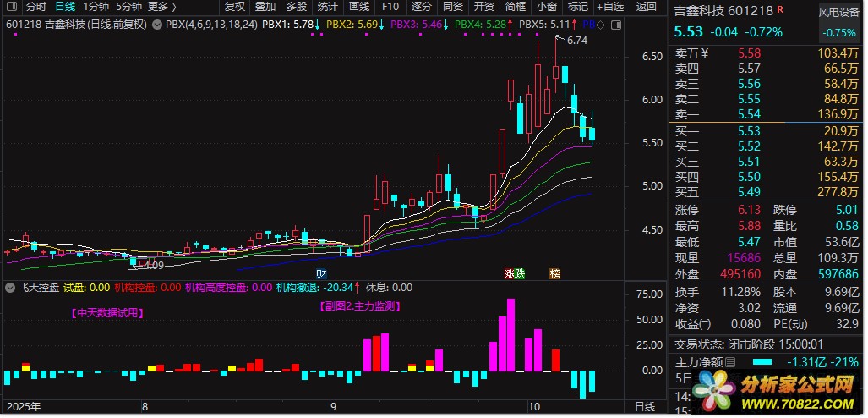Click 机构高度控盘: 0.00 label
This screenshot has height=418, width=868.
point(229,287)
